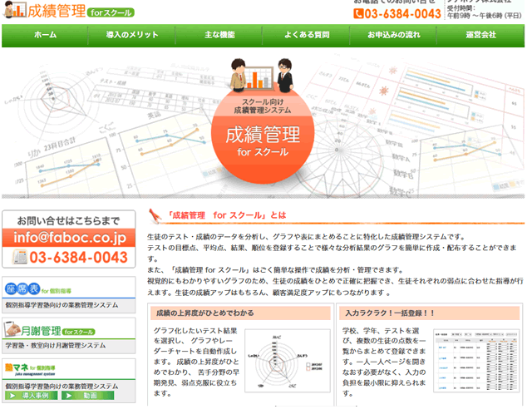Open the score entry table thumbnail
532x414 pixels.
coord(476,361)
